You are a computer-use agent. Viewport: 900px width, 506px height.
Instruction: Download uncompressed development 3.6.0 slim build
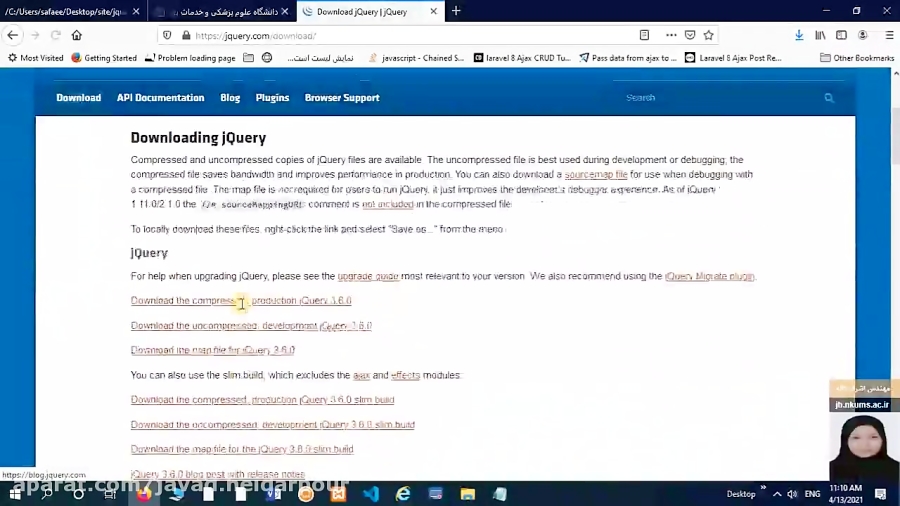pos(273,425)
